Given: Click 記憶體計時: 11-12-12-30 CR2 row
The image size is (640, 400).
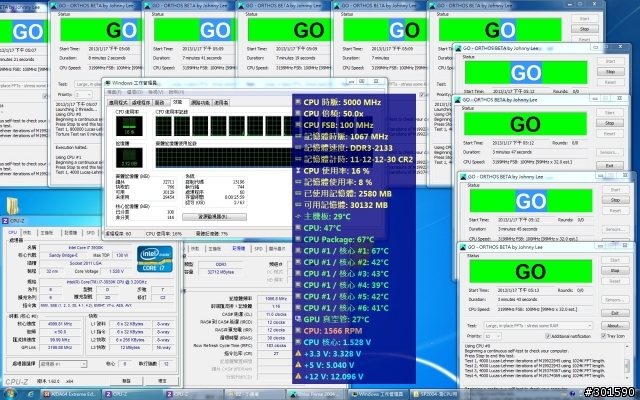Looking at the screenshot, I should pyautogui.click(x=358, y=159).
